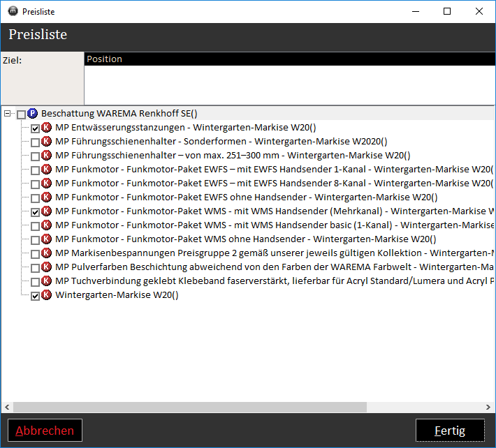496x448 pixels.
Task: Check Führungsschienenhalter 251–300 mm checkbox
Action: coord(35,156)
